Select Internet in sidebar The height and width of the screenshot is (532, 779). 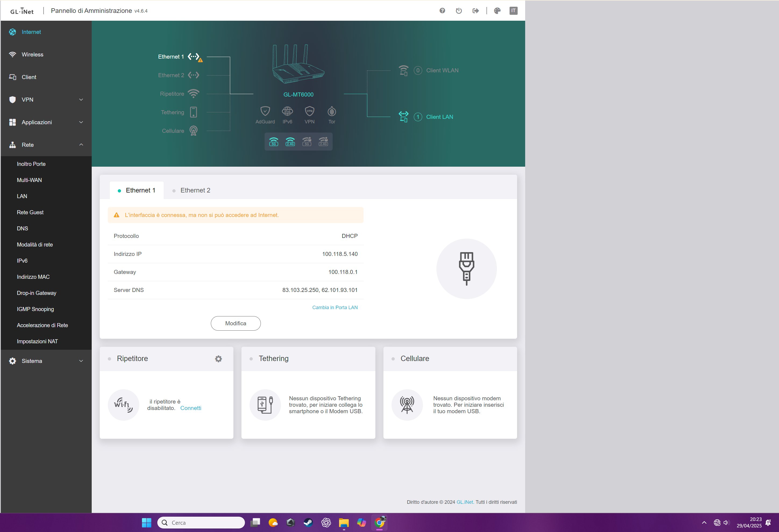tap(46, 32)
